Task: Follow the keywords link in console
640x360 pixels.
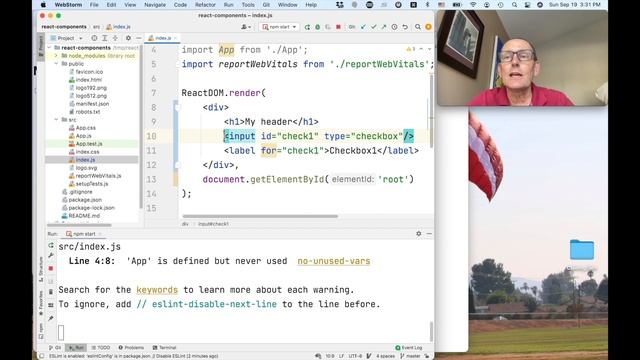Action: 157,290
